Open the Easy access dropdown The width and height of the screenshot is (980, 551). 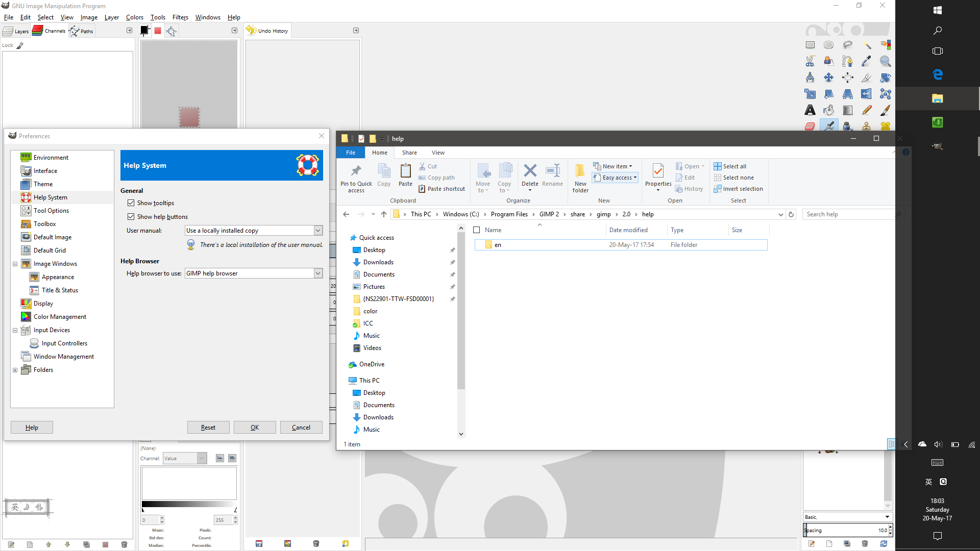click(615, 178)
